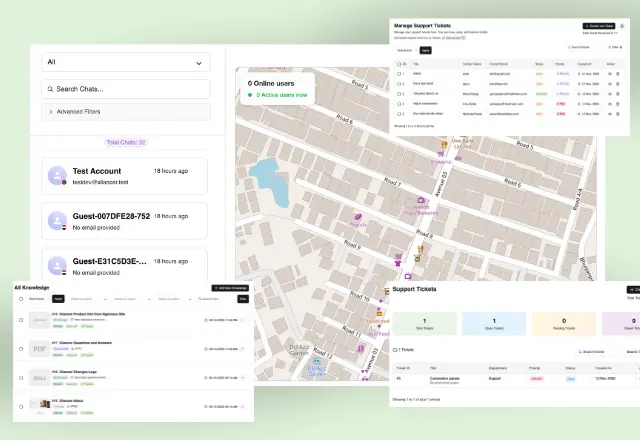This screenshot has width=640, height=440.
Task: Check the #15 Xilancer About checkbox
Action: tap(21, 407)
